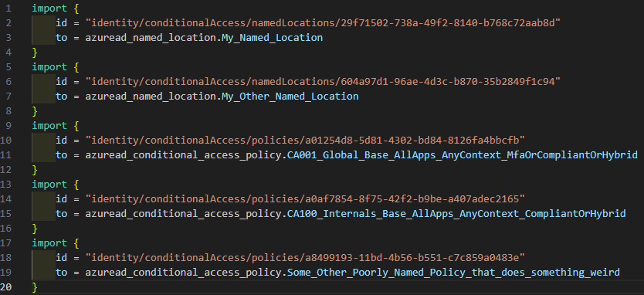Click line number 17 in gutter
Screen dimensions: 644x295
(8, 242)
